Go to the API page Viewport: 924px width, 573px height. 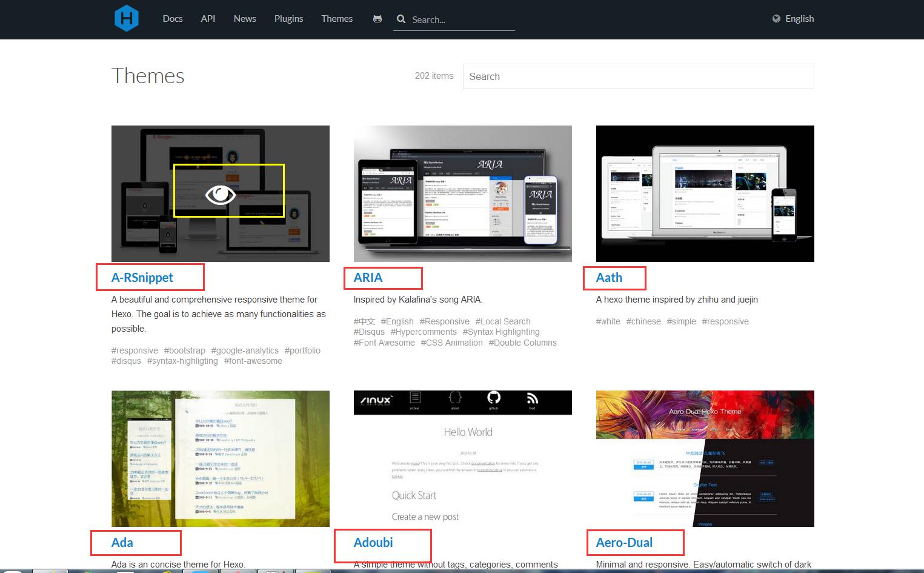[208, 19]
